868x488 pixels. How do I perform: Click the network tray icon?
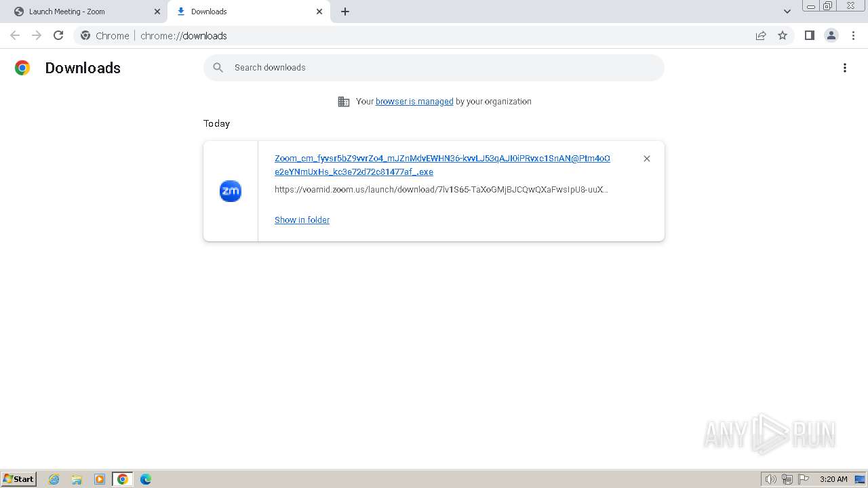tap(787, 479)
